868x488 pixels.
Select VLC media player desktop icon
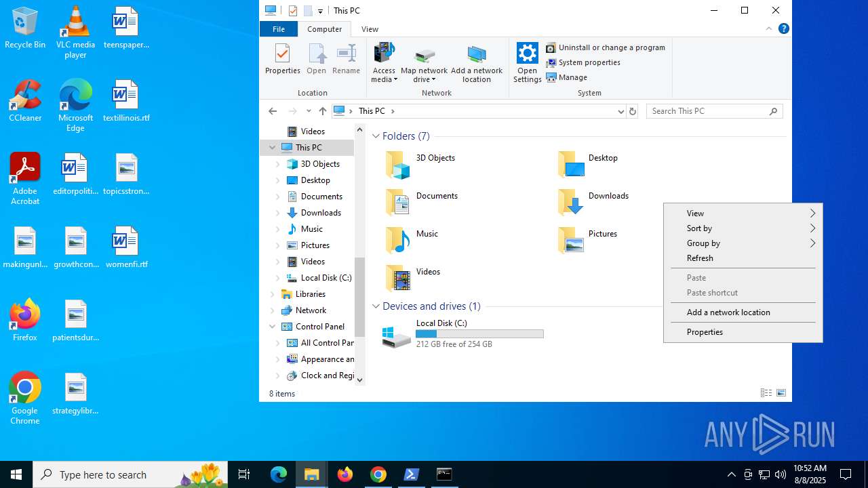(x=75, y=33)
